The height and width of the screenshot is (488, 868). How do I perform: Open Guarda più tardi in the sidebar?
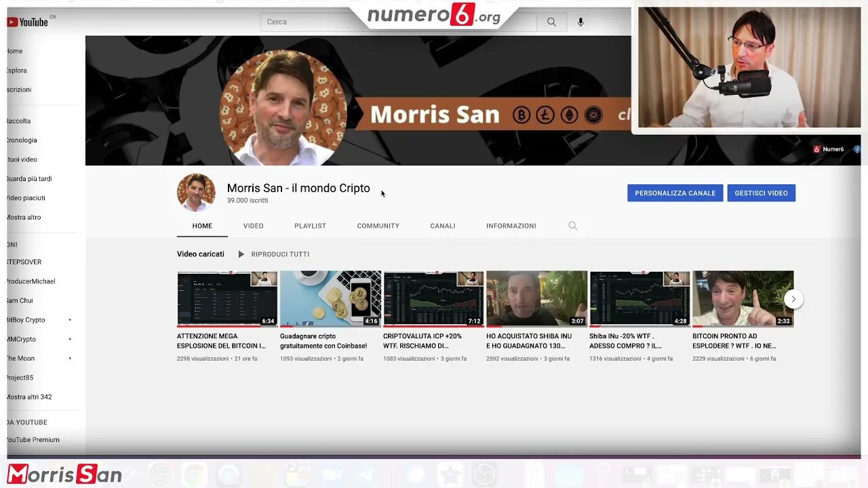point(29,179)
